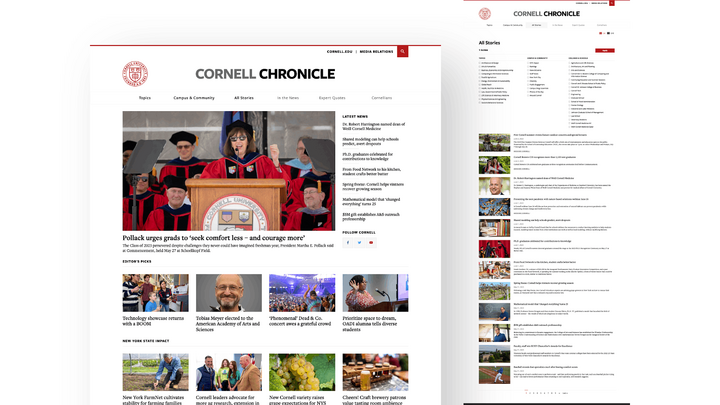The image size is (720, 405).
Task: Open 'From Food Network to his kitchen' story
Action: click(x=371, y=172)
